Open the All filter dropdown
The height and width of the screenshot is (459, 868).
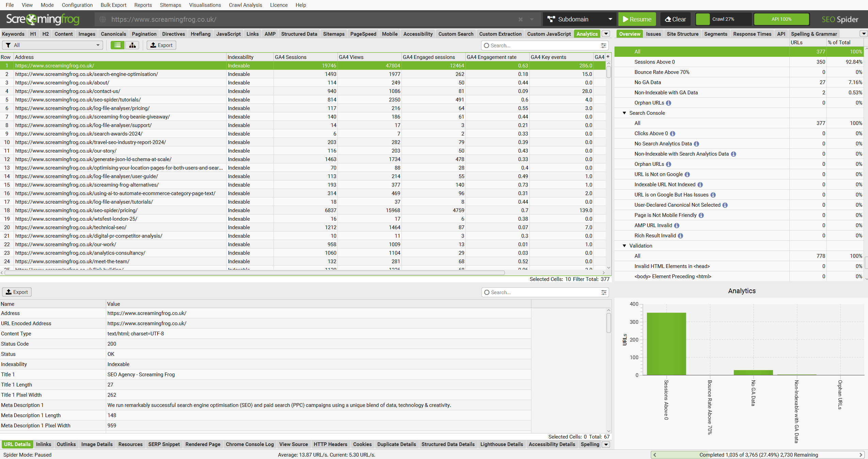53,45
